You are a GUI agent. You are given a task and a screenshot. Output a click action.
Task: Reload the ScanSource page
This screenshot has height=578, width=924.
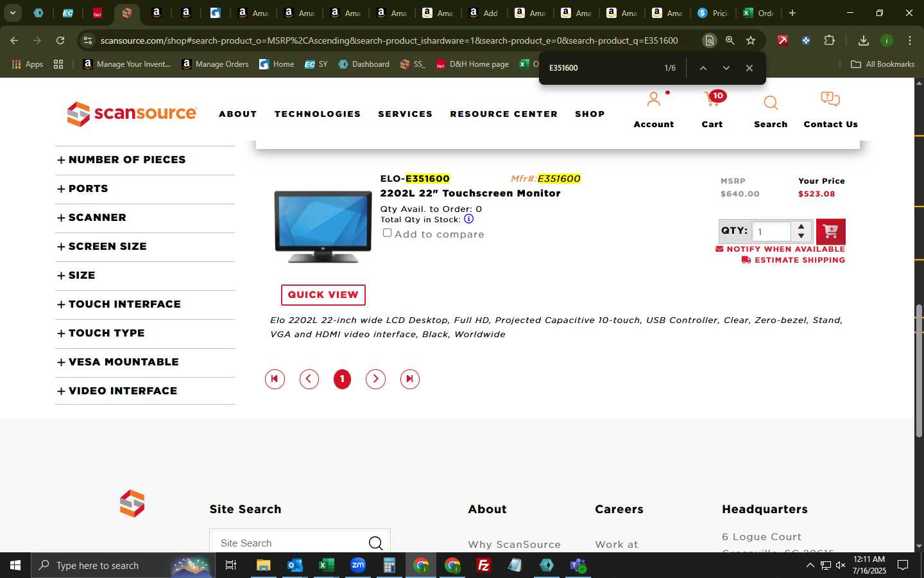[60, 40]
